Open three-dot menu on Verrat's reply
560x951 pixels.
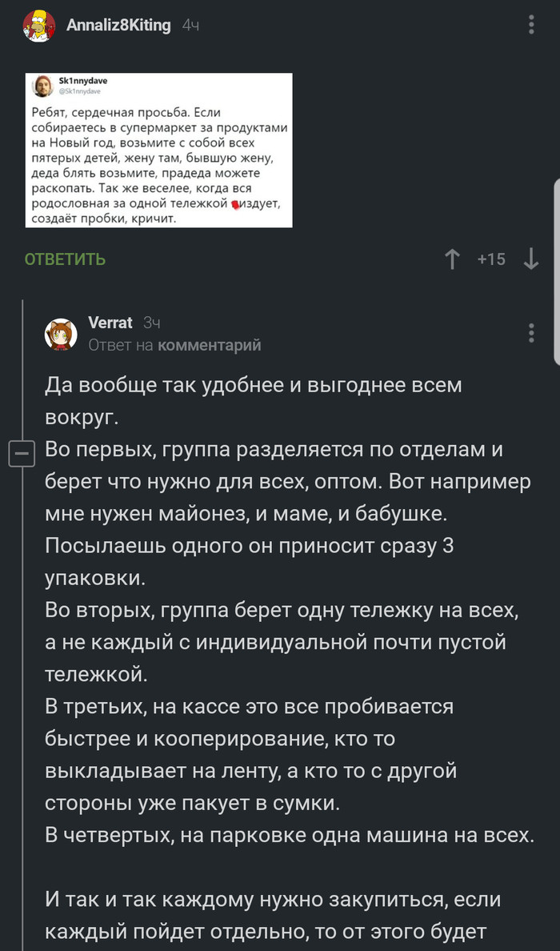[531, 333]
